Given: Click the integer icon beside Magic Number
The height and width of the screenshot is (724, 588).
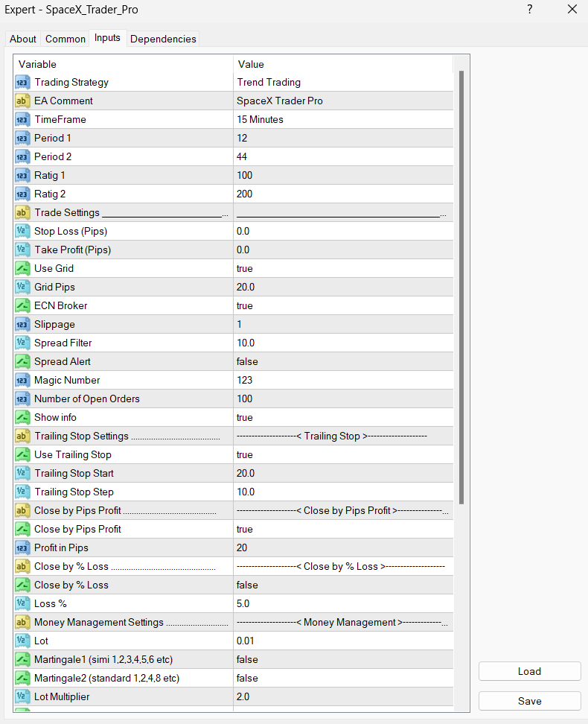Looking at the screenshot, I should coord(22,381).
